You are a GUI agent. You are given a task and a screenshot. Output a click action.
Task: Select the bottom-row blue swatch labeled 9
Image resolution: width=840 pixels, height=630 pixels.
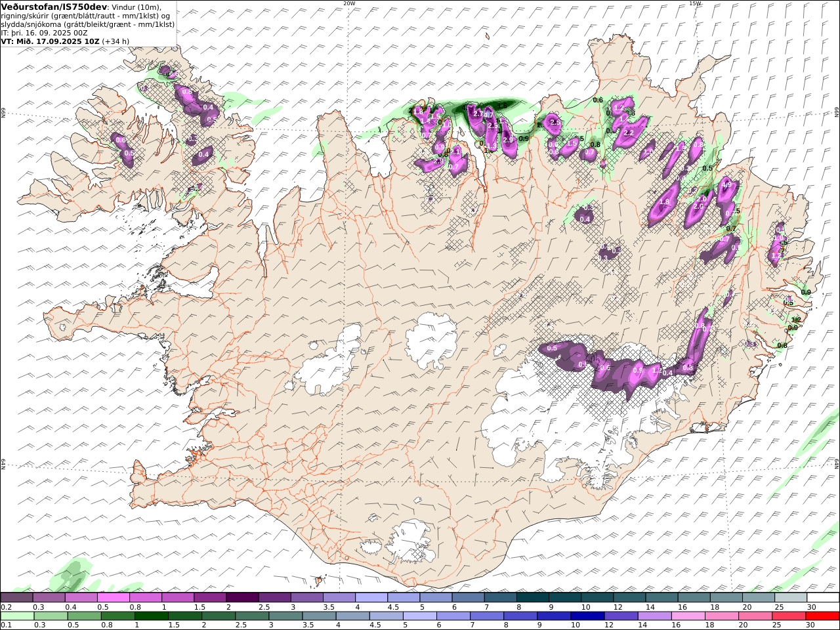[553, 616]
